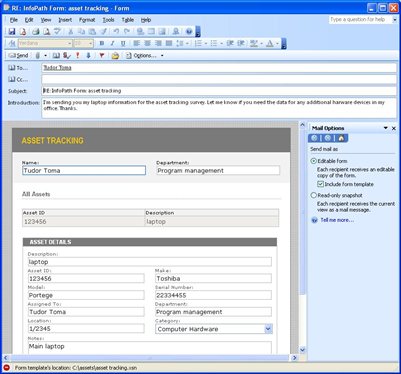Attach a file using the paperclip icon
This screenshot has width=401, height=374.
click(x=38, y=55)
